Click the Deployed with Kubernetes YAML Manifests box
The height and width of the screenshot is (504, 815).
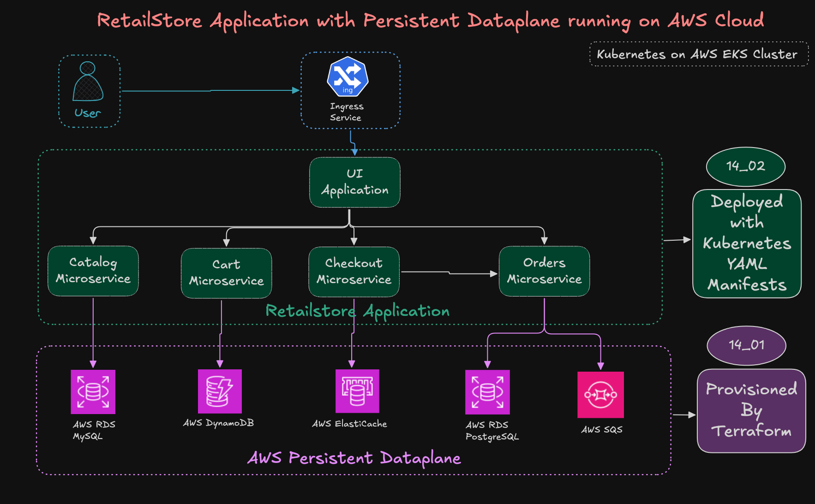746,243
